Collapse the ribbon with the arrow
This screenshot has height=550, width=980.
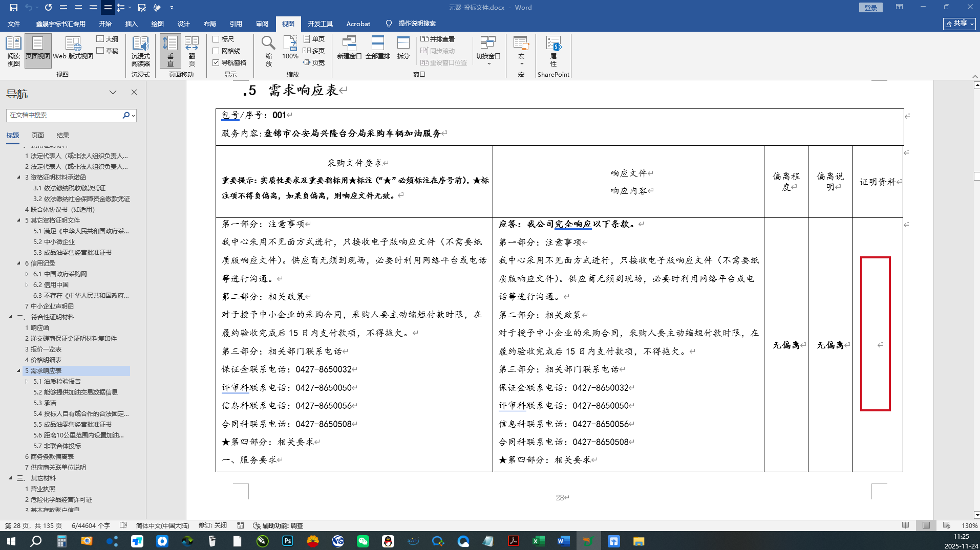[975, 76]
